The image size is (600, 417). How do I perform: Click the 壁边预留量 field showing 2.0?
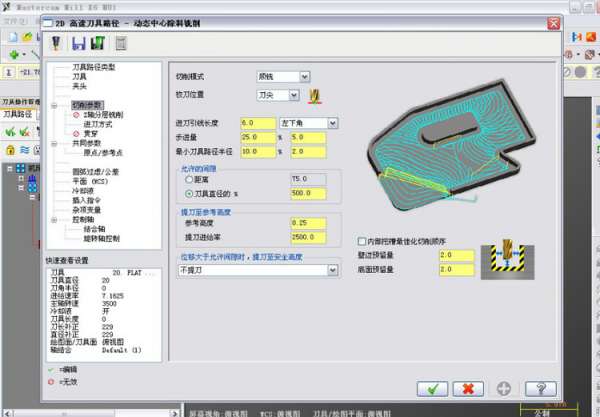pyautogui.click(x=457, y=255)
